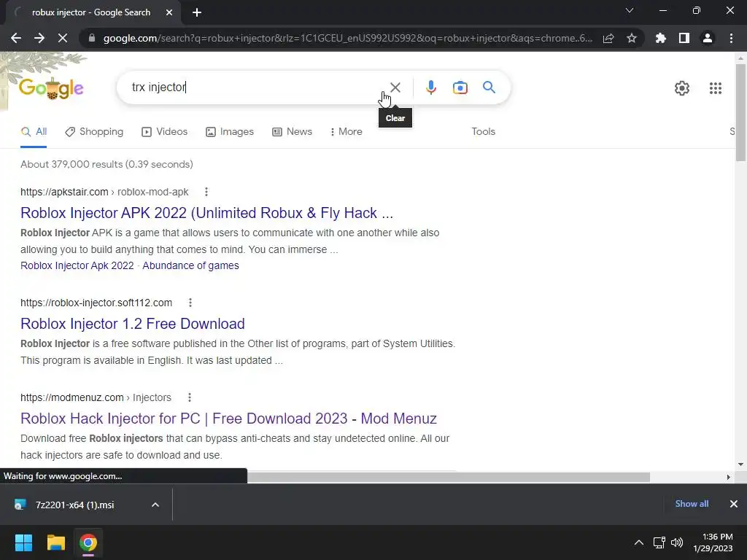The image size is (747, 560).
Task: Open volume control from the tray
Action: click(676, 542)
